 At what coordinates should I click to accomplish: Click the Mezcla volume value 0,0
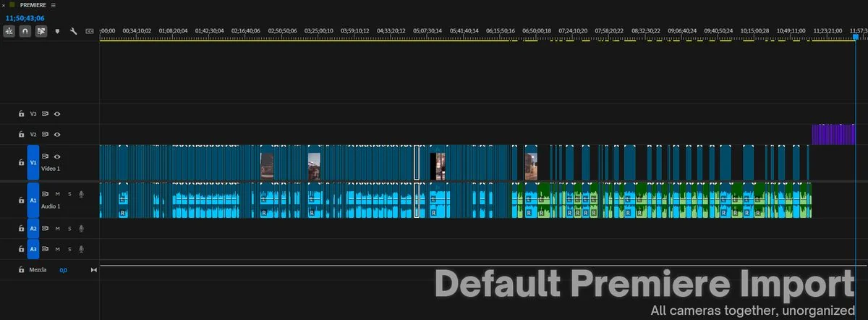pos(64,270)
